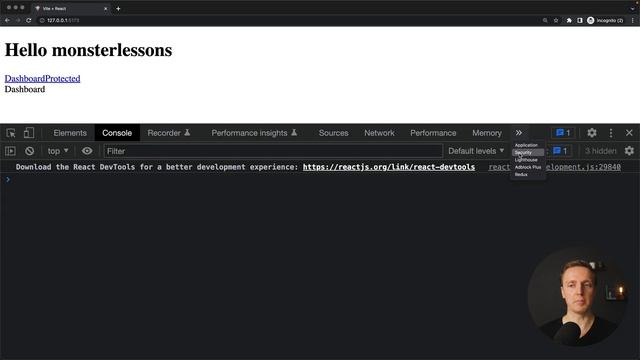Open the Performance tab

(x=433, y=133)
